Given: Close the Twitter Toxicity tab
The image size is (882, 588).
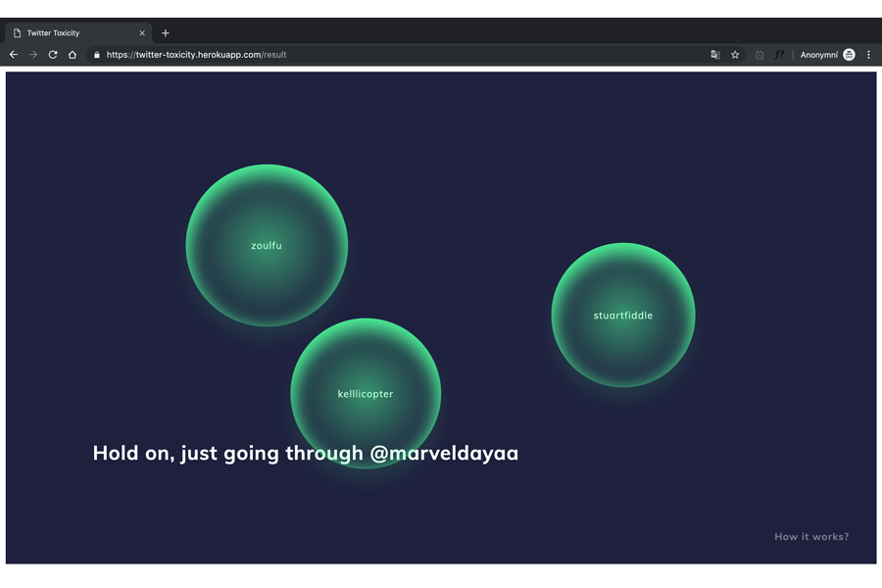Looking at the screenshot, I should [x=142, y=33].
